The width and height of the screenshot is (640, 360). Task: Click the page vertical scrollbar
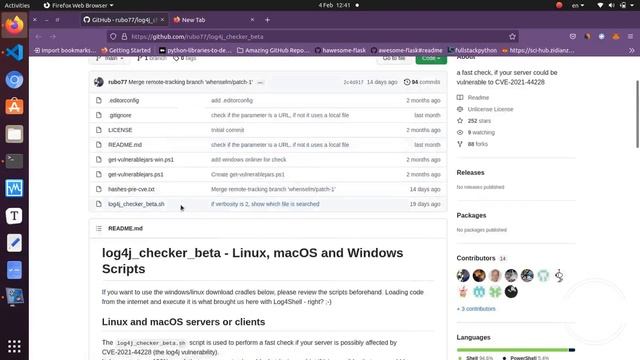point(637,114)
